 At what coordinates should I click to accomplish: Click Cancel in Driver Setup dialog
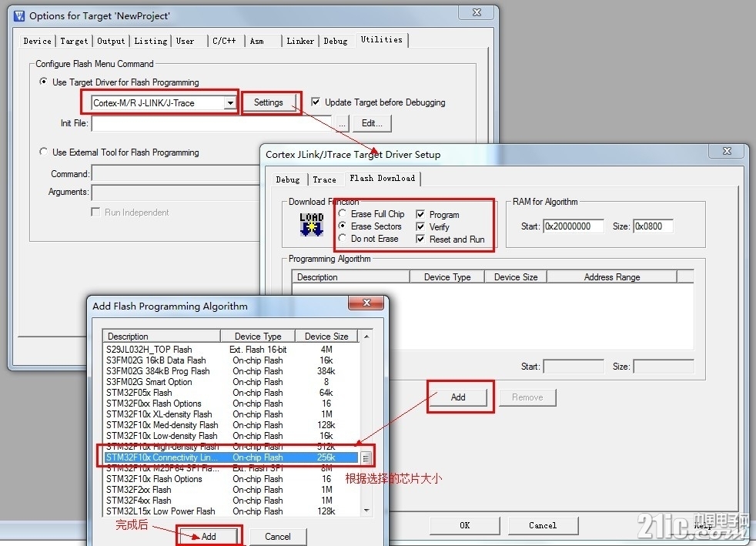[x=543, y=525]
